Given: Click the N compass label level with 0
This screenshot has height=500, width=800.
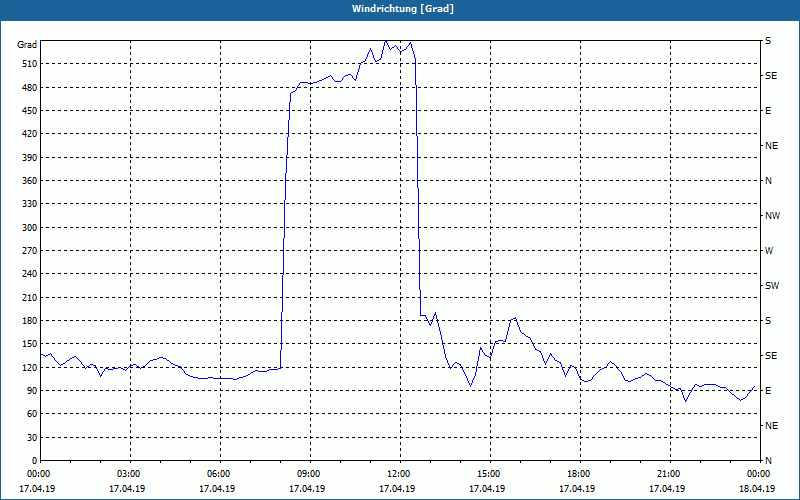Looking at the screenshot, I should [768, 461].
